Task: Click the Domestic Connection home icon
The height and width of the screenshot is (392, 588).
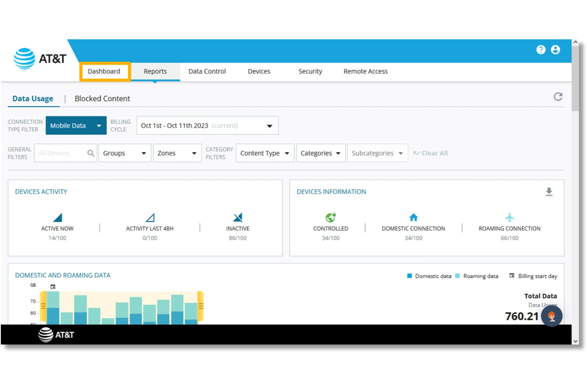Action: (413, 217)
